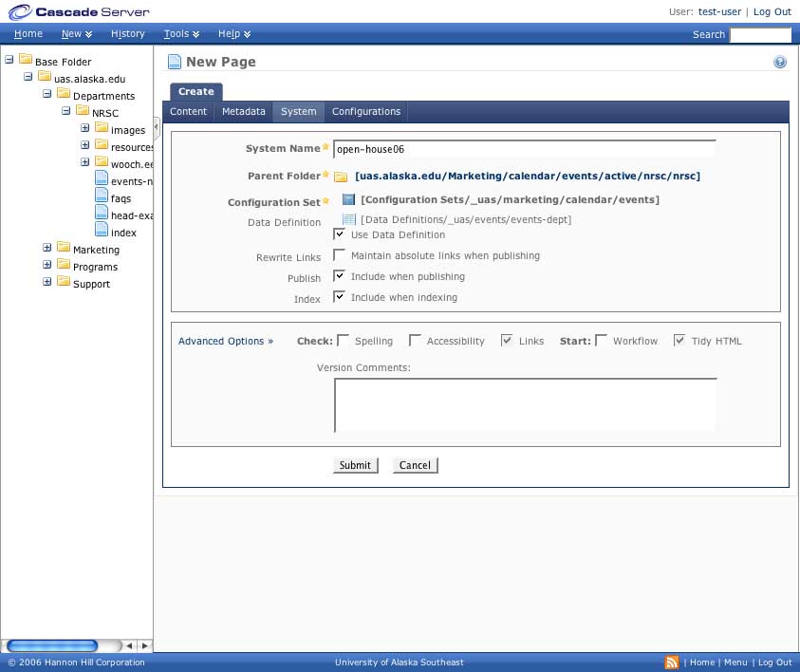Screen dimensions: 800x672
Task: Click the Configuration Set icon
Action: click(348, 200)
